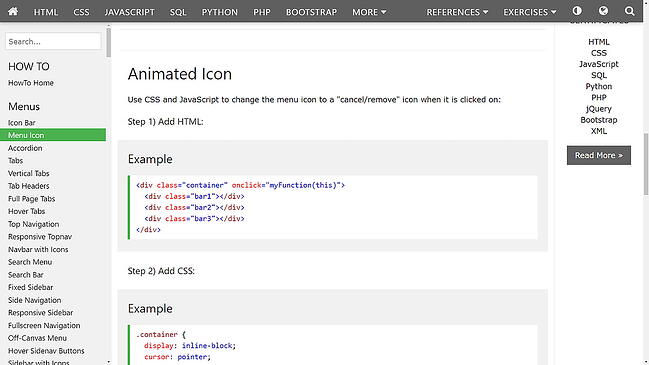Click the main page scrollbar thumb
649x365 pixels.
[x=646, y=164]
